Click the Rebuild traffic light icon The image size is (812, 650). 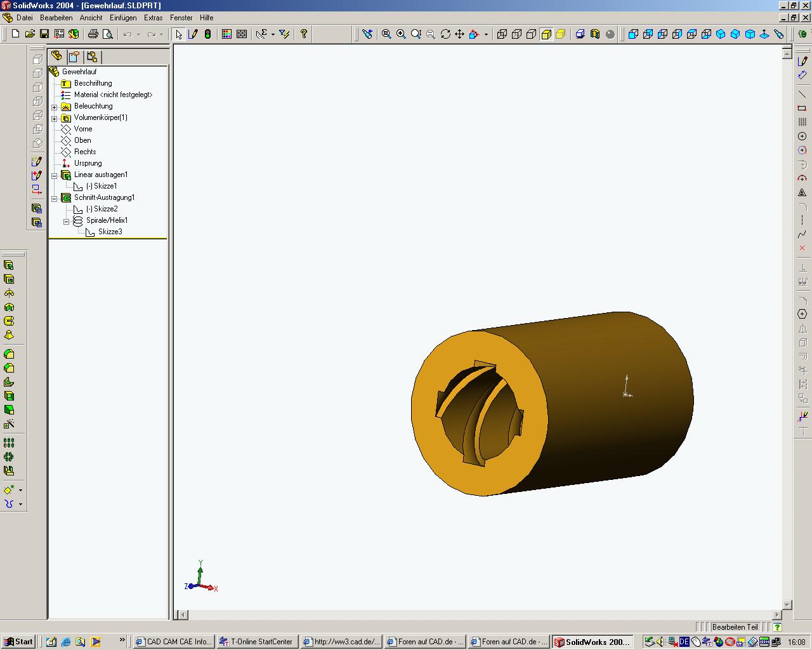207,34
